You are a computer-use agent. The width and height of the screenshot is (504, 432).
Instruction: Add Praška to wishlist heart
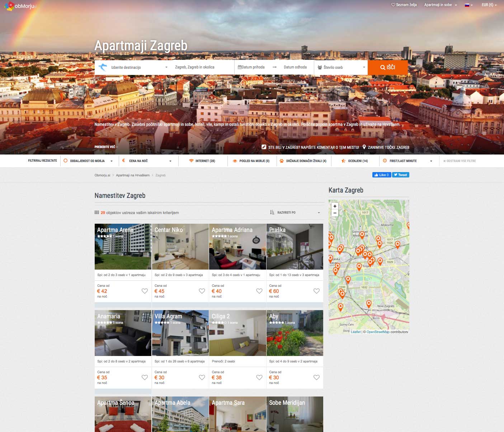coord(316,291)
